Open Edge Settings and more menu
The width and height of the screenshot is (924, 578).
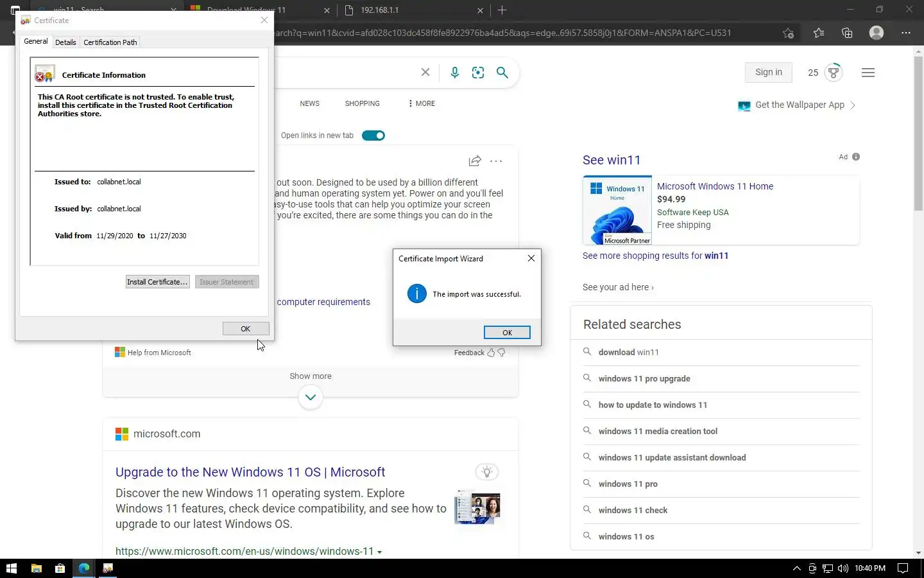[x=906, y=33]
